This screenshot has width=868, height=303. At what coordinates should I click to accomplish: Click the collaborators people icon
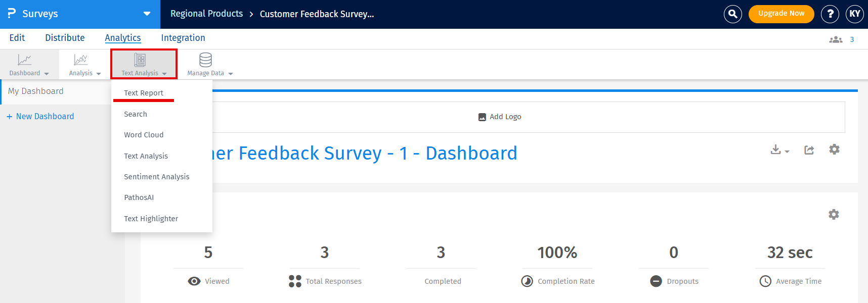tap(836, 39)
